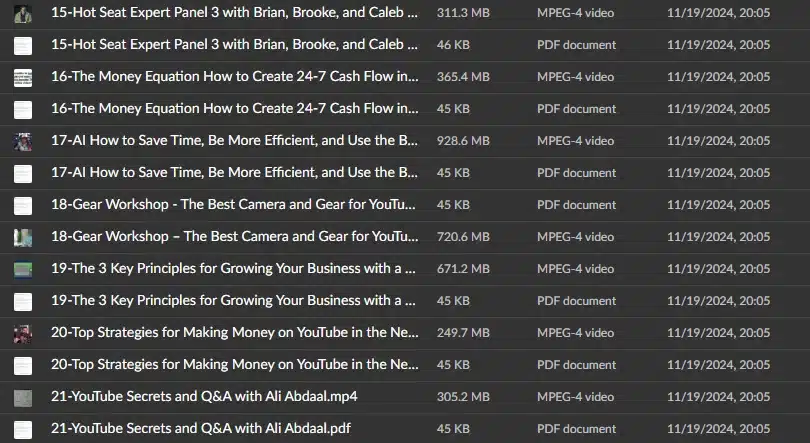Click the 671.2 MB size value
Image resolution: width=810 pixels, height=443 pixels.
pos(463,269)
